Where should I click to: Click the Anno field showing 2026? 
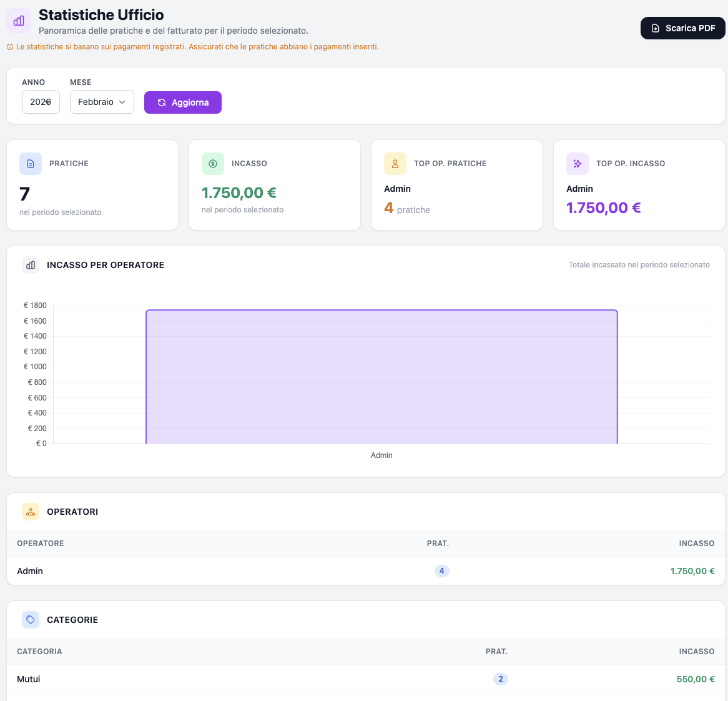[x=41, y=102]
